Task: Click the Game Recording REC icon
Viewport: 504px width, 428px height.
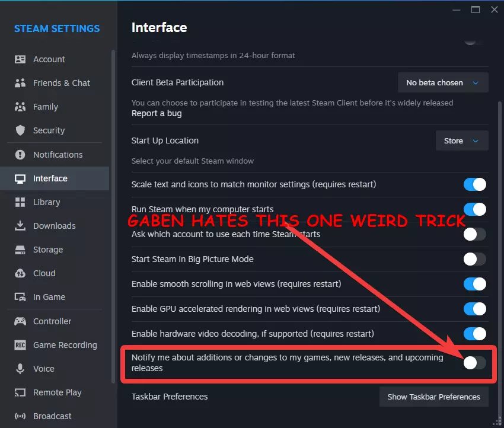Action: point(20,345)
